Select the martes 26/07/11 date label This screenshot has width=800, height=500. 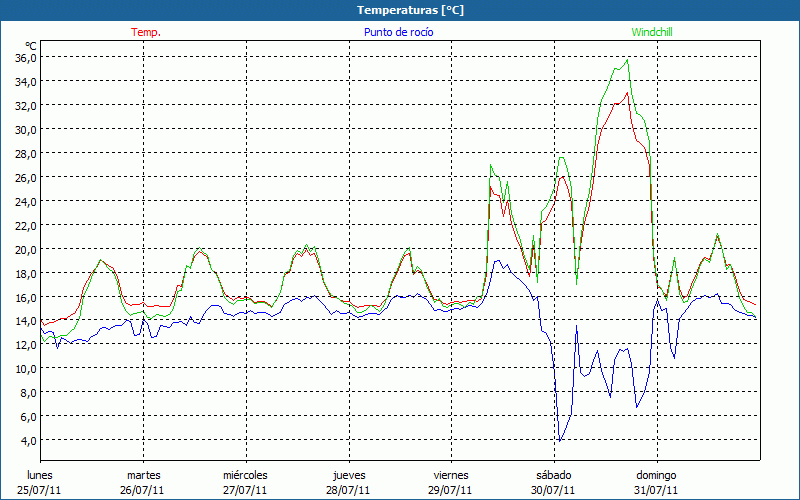pyautogui.click(x=143, y=482)
